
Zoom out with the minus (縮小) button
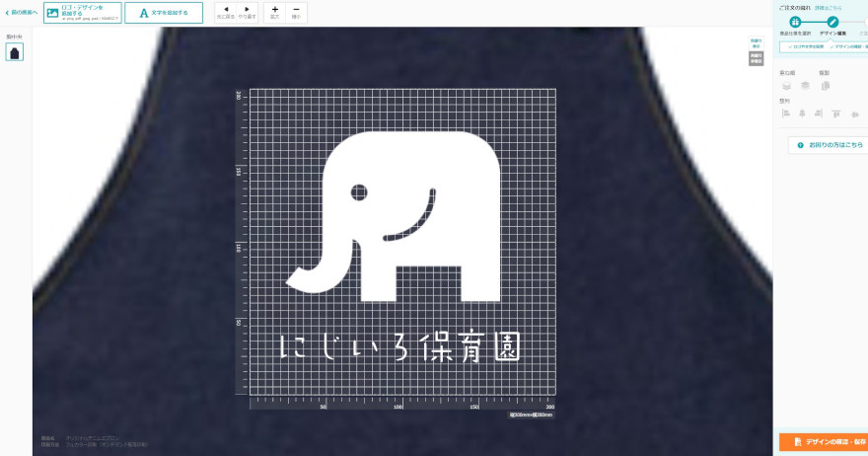point(296,13)
